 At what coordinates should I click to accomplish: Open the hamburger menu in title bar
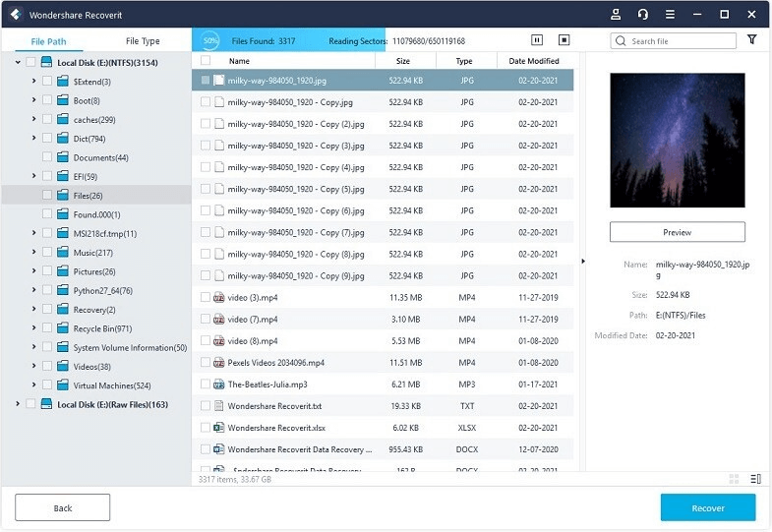click(670, 15)
